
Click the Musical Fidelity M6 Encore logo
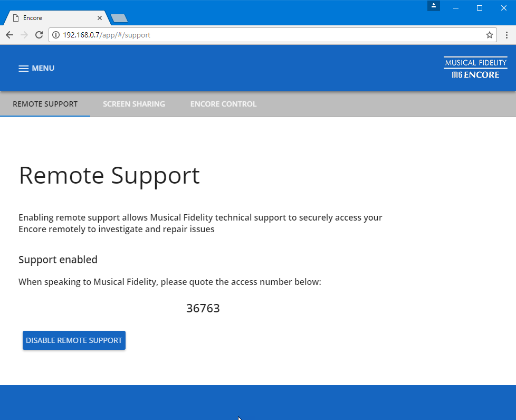tap(475, 68)
